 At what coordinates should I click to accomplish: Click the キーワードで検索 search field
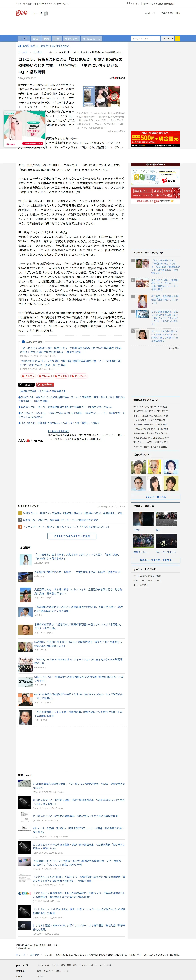pyautogui.click(x=145, y=38)
